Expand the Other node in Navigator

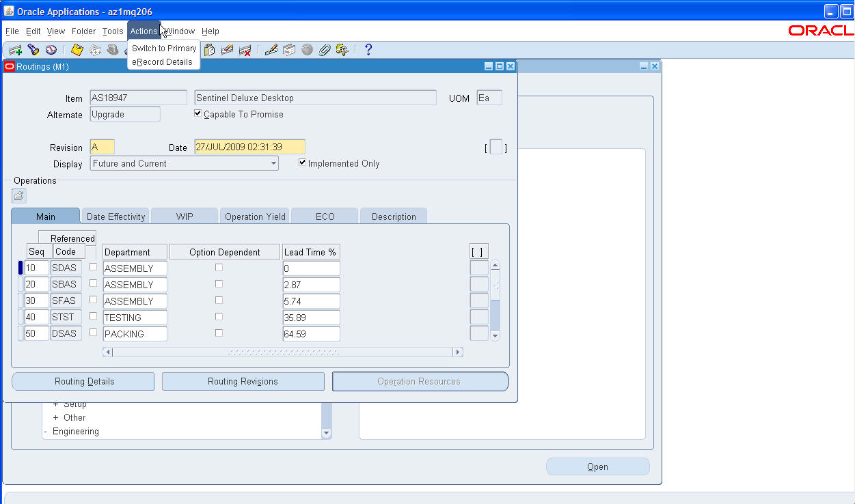pos(56,417)
